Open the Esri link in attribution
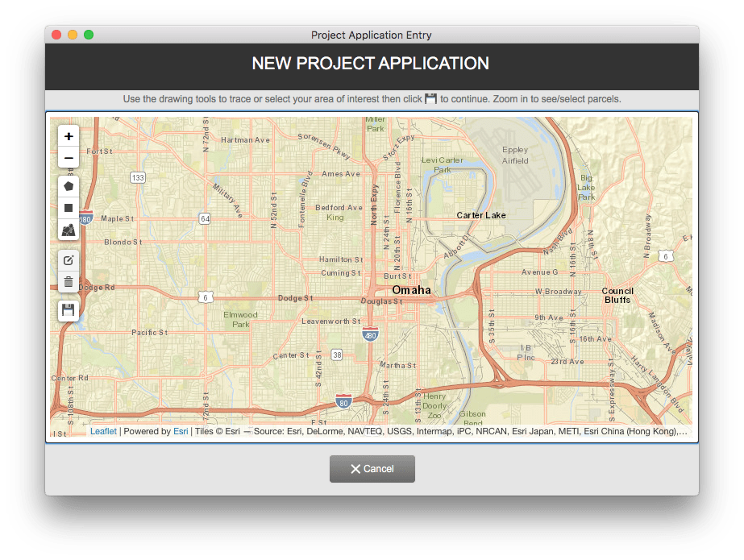 point(181,432)
